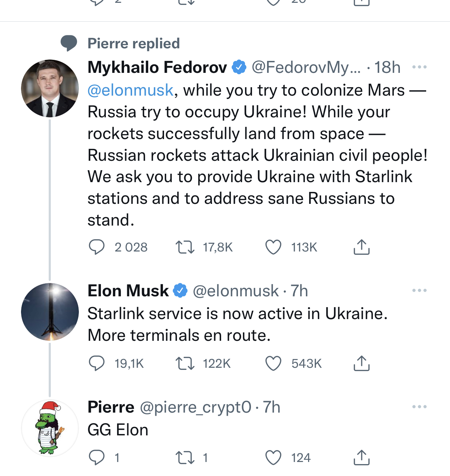Share Pierre's GG Elon tweet

coord(362,457)
